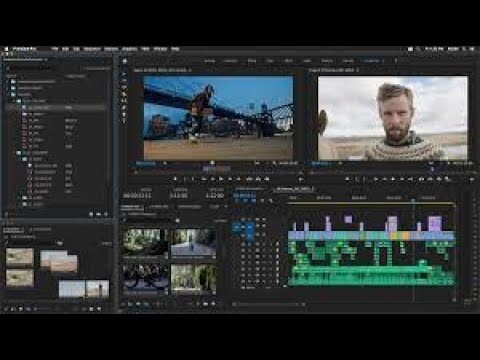Click the Source monitor blue timecode
Screen dimensions: 480x360
click(x=146, y=163)
